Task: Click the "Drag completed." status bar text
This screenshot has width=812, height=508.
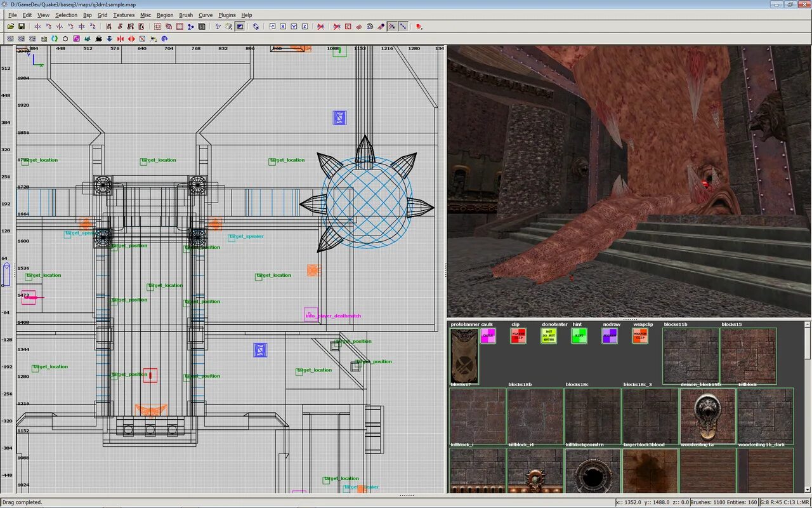Action: click(22, 502)
